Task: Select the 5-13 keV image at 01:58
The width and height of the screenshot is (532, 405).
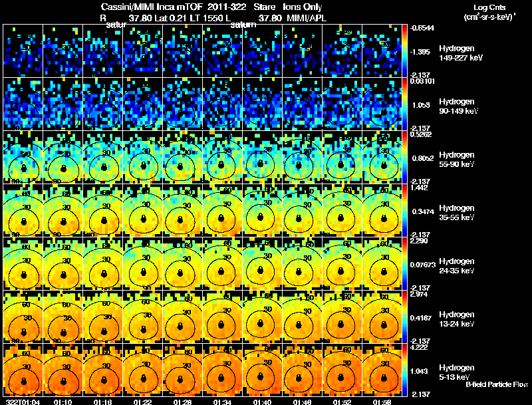Action: pyautogui.click(x=382, y=370)
